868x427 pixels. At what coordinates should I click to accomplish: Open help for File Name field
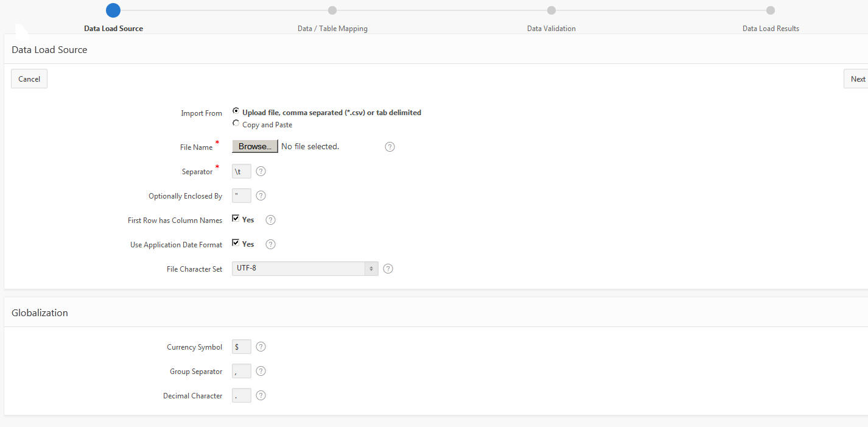[390, 147]
